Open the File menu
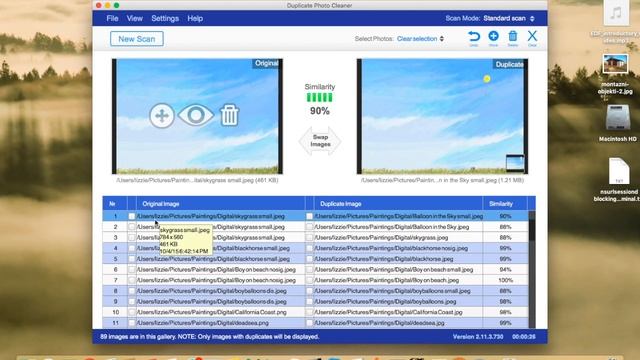 (112, 18)
